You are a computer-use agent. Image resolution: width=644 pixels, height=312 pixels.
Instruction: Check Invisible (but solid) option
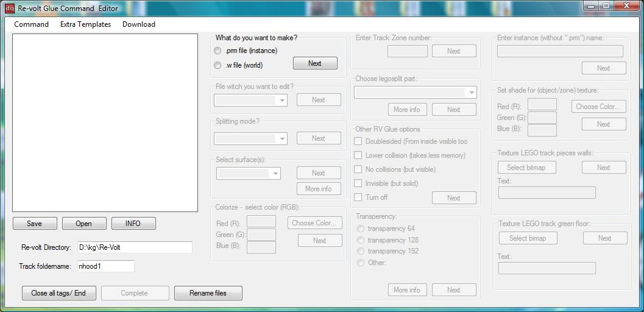pyautogui.click(x=358, y=183)
